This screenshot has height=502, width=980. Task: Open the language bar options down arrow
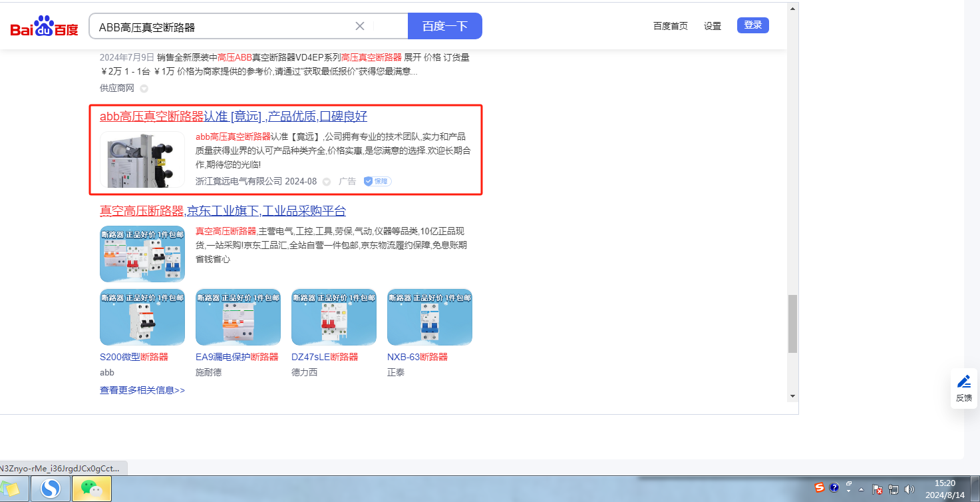[849, 491]
